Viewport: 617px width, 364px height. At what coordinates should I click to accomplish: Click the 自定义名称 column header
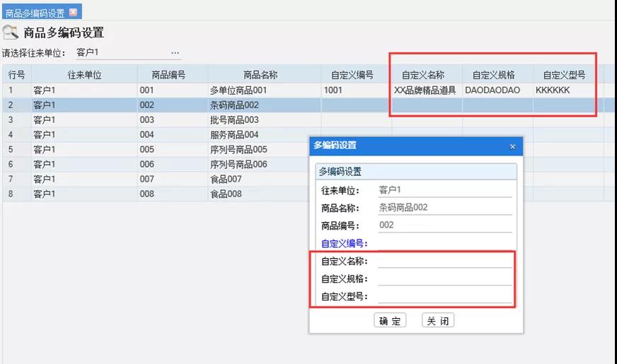[x=422, y=75]
